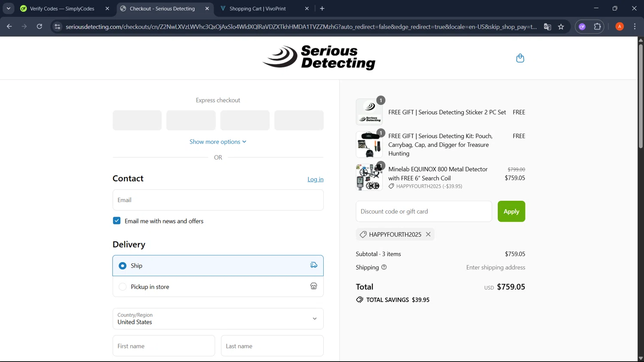Image resolution: width=644 pixels, height=362 pixels.
Task: Click the Log in link
Action: coord(315,179)
